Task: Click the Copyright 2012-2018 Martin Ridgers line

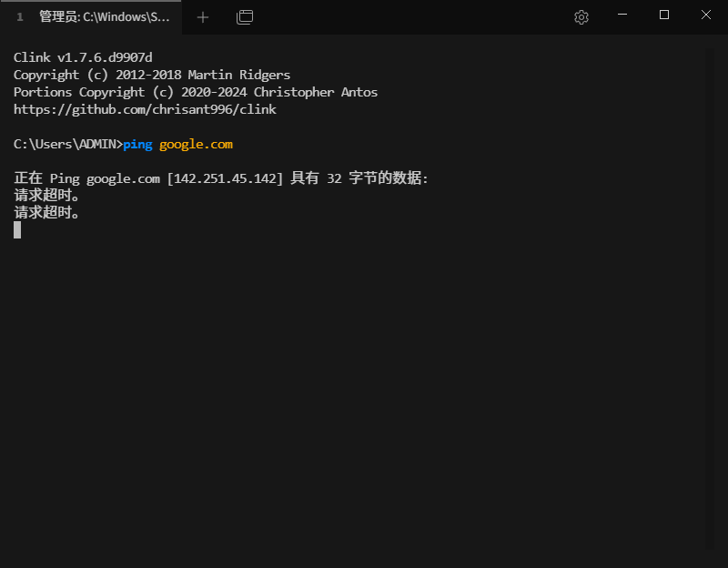Action: click(152, 75)
